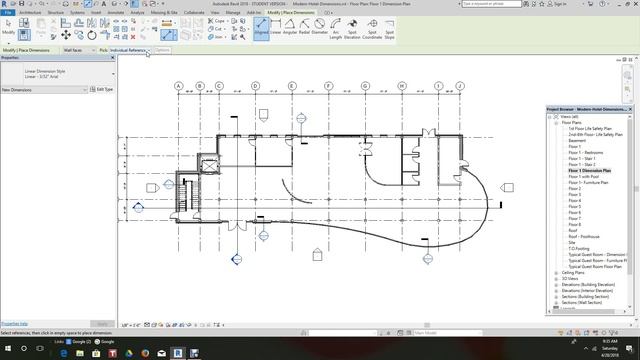This screenshot has width=640, height=360.
Task: Open Revit from the Windows taskbar
Action: pyautogui.click(x=178, y=353)
